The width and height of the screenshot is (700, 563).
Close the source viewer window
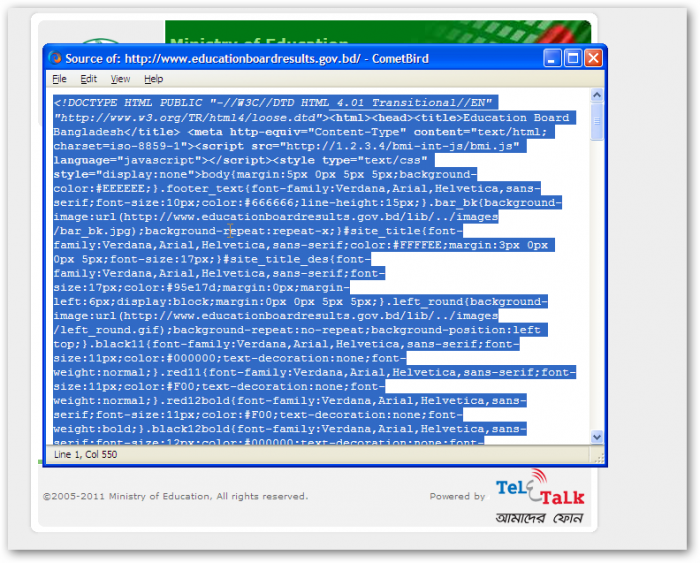click(x=594, y=58)
